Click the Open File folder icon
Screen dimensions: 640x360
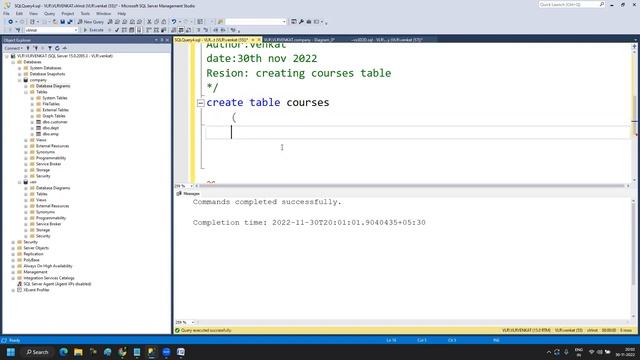point(55,22)
